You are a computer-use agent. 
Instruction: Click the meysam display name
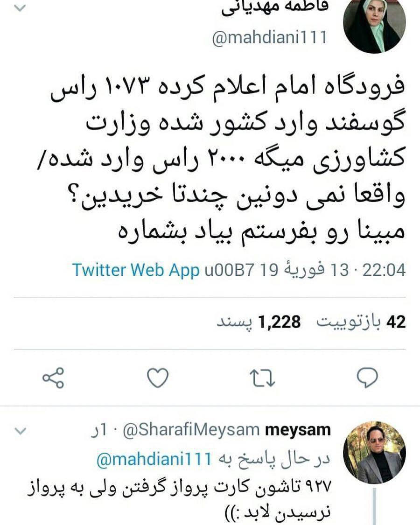298,430
